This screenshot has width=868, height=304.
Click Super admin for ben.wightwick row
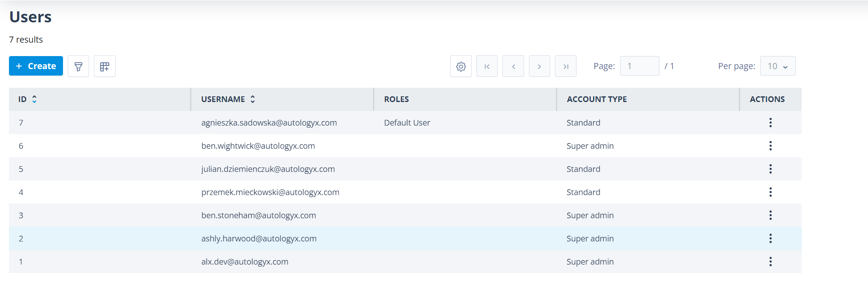tap(590, 146)
